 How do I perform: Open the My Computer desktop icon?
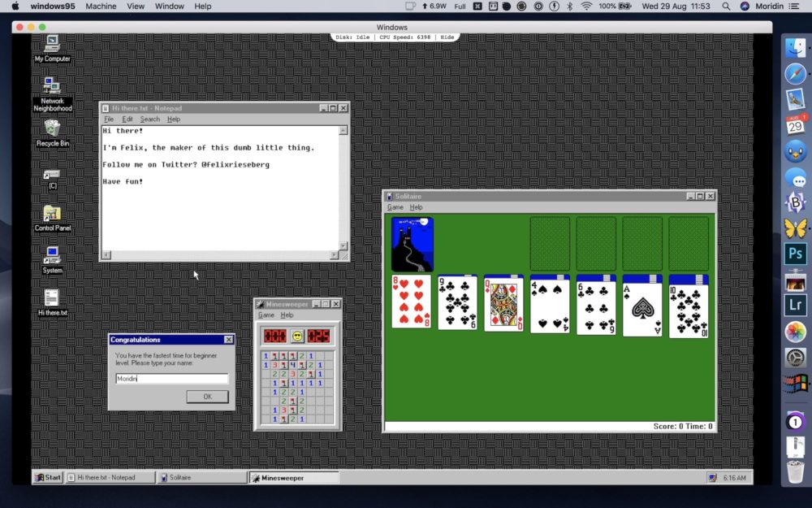(x=52, y=48)
